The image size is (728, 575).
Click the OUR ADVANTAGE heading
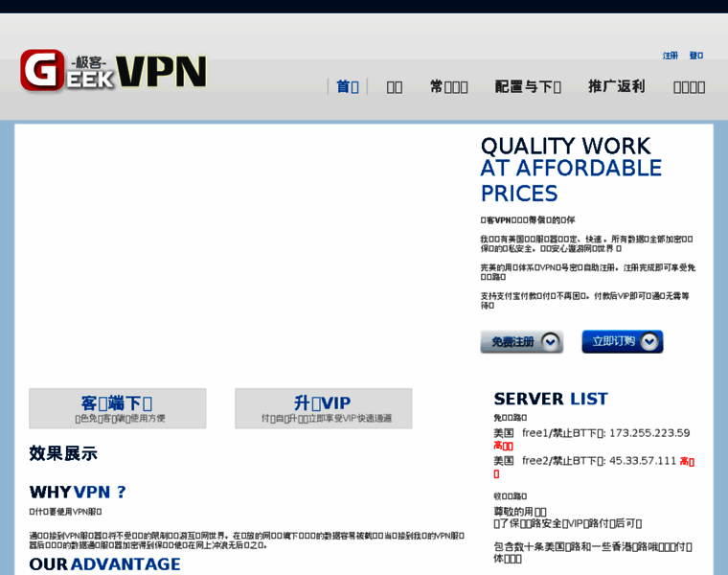tap(104, 563)
